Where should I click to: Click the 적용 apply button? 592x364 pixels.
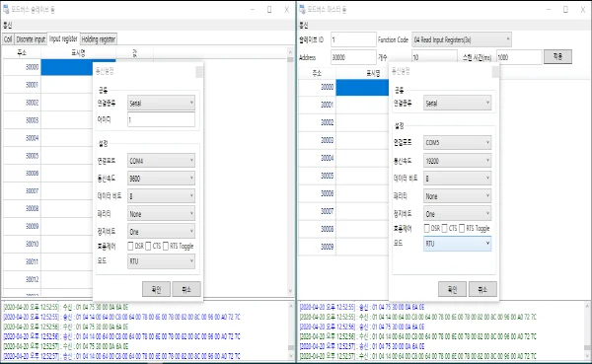[557, 56]
